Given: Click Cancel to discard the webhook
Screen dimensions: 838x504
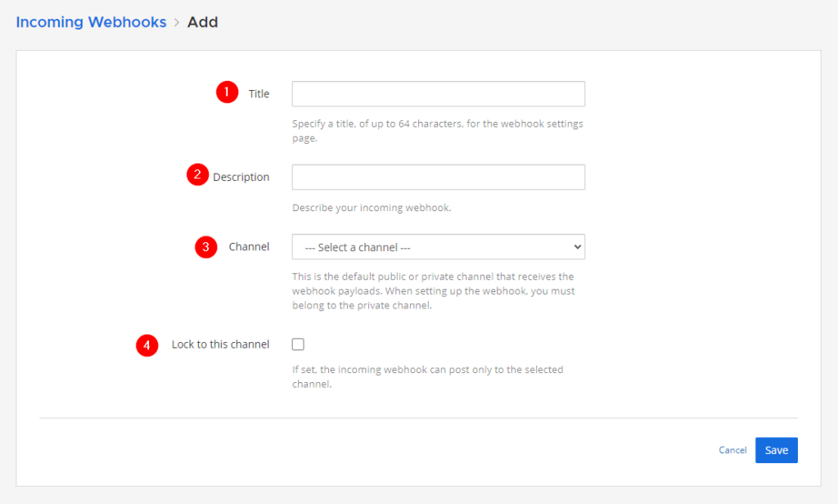Looking at the screenshot, I should tap(732, 449).
